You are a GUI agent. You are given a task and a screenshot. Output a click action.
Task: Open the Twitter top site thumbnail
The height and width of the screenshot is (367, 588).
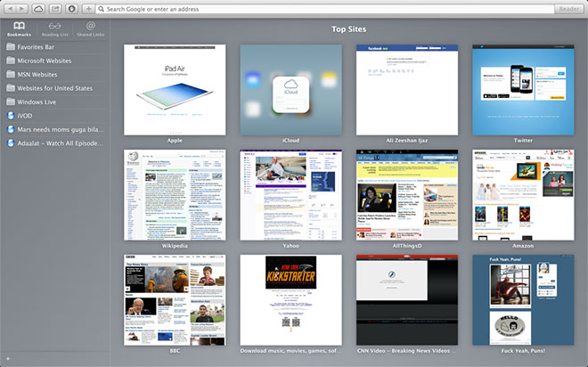(523, 90)
